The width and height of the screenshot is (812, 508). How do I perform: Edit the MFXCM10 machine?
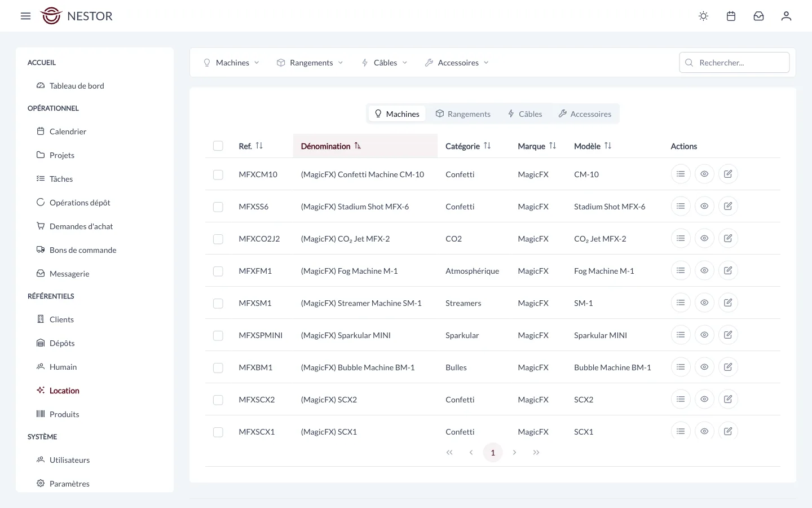click(728, 174)
